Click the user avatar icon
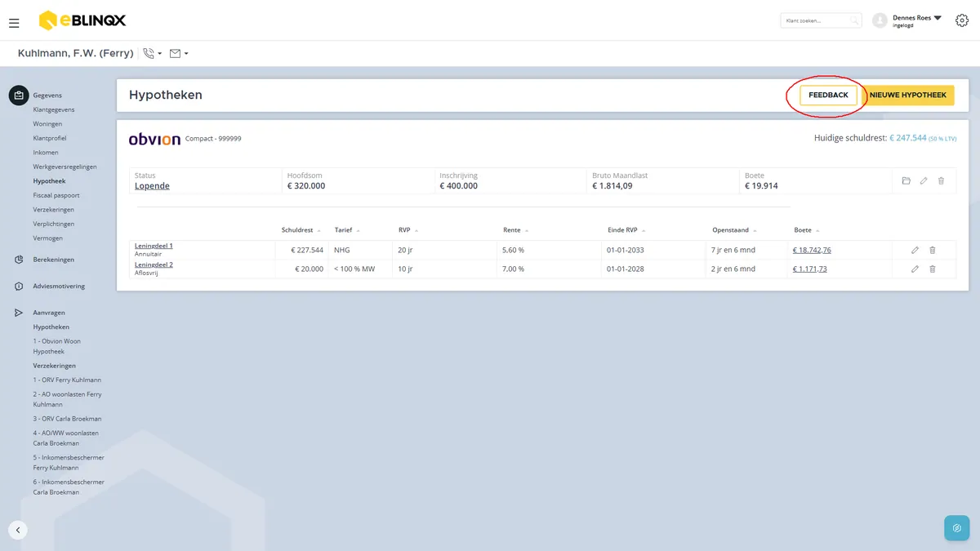Screen dimensions: 980x551 (x=880, y=20)
